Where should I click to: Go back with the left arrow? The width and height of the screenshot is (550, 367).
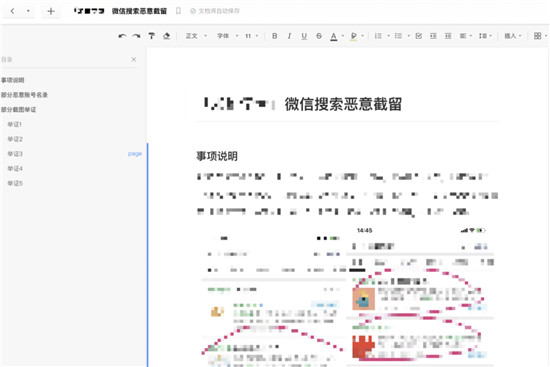click(13, 11)
